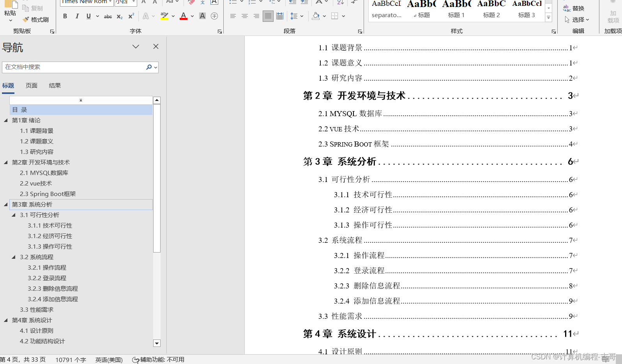622x364 pixels.
Task: Go to 3.2.3 删除信息流程 heading
Action: tap(53, 289)
